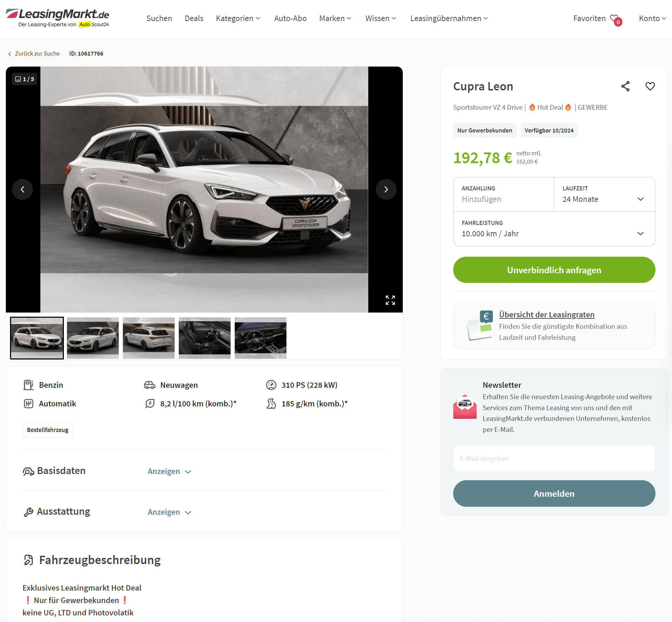Image resolution: width=672 pixels, height=622 pixels.
Task: Click the Basisdaten car icon
Action: point(28,471)
